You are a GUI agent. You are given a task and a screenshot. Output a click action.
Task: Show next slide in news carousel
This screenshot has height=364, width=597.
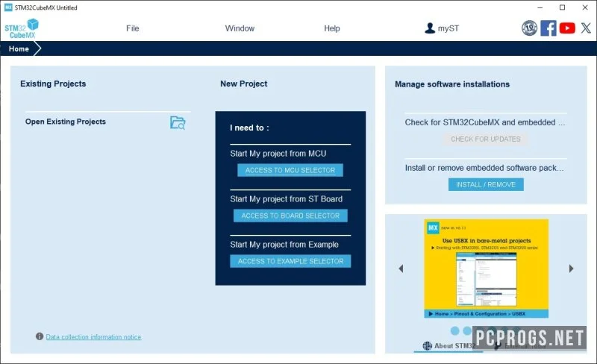[571, 269]
